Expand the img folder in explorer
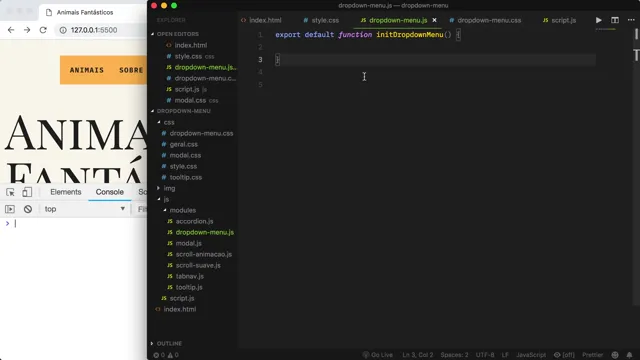640x360 pixels. [169, 188]
